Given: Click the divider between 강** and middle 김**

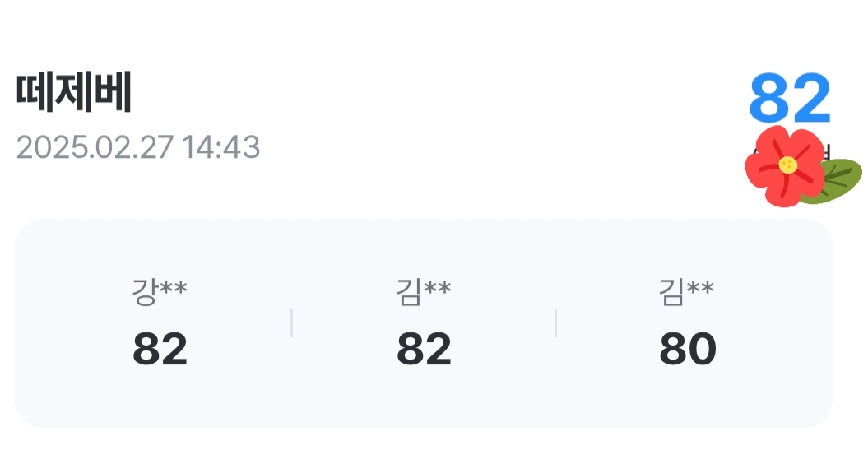Looking at the screenshot, I should click(x=291, y=323).
